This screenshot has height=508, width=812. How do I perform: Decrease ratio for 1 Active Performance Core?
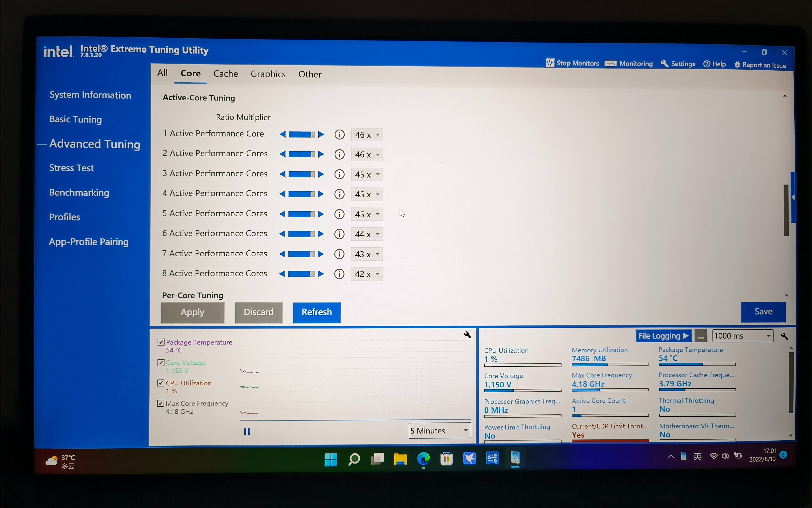[x=282, y=134]
